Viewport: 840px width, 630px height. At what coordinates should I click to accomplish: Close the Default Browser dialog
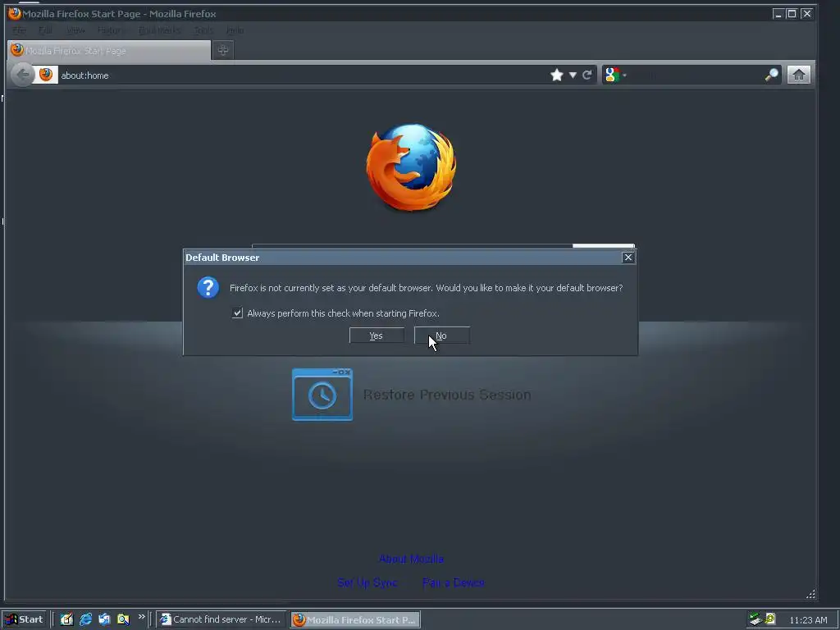tap(628, 258)
